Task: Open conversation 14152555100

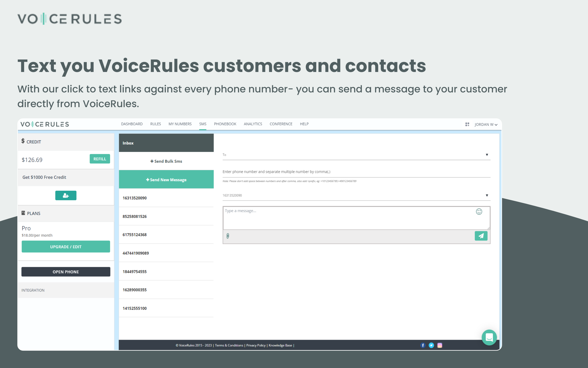Action: [x=166, y=308]
